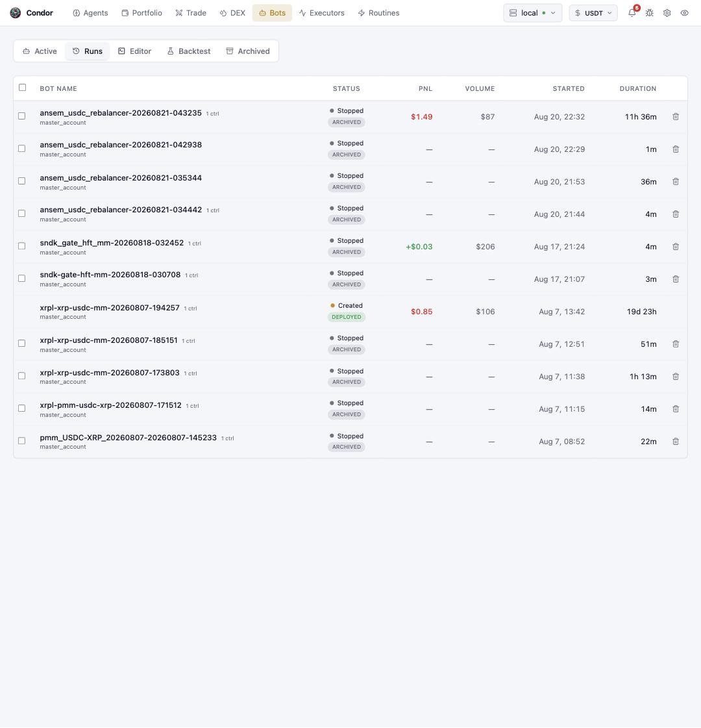Open the Bots page
Screen dimensions: 701x728
(x=272, y=13)
